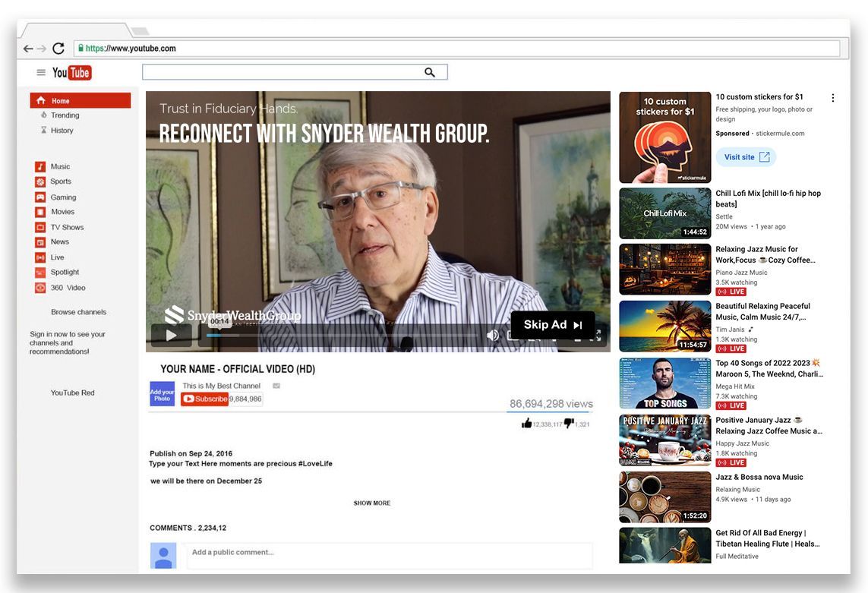Screen dimensions: 868x593
Task: Click the browser forward arrow
Action: click(x=42, y=49)
